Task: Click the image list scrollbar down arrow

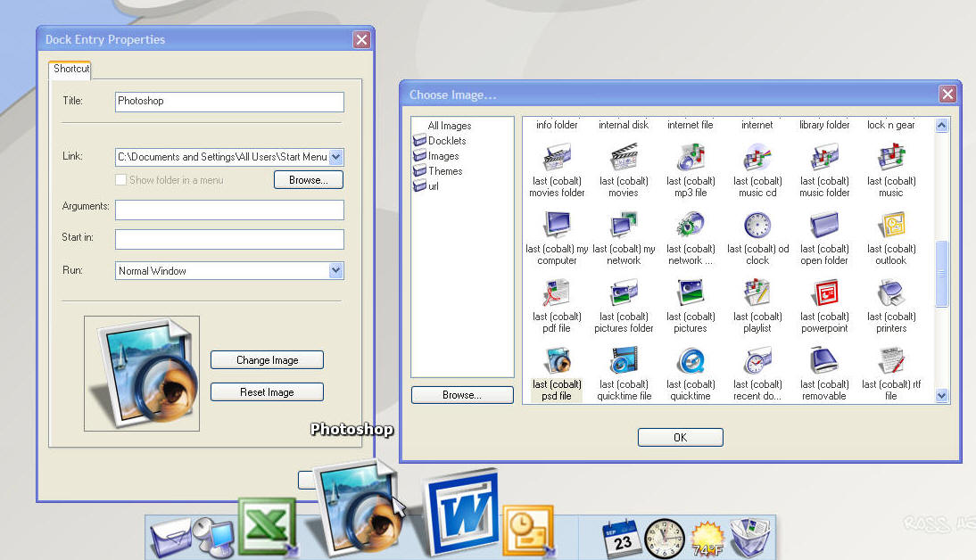Action: (x=942, y=395)
